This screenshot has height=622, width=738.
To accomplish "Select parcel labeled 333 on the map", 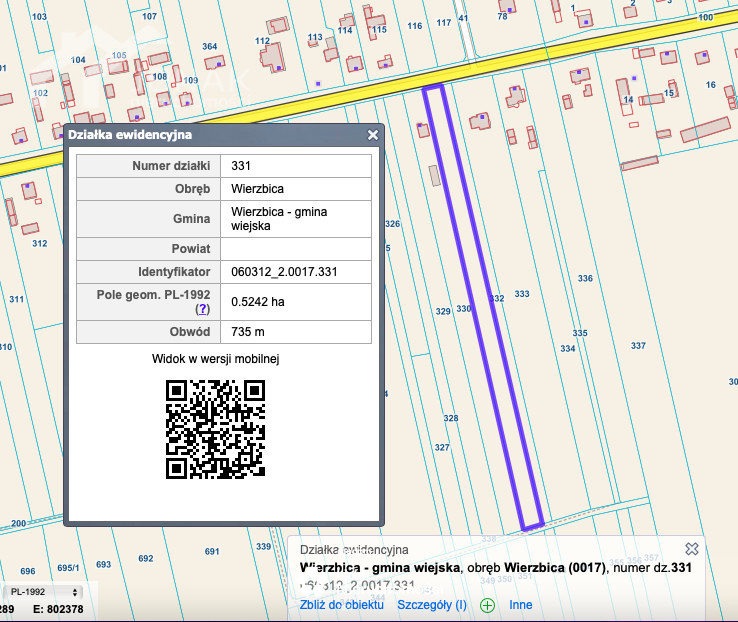I will click(521, 294).
